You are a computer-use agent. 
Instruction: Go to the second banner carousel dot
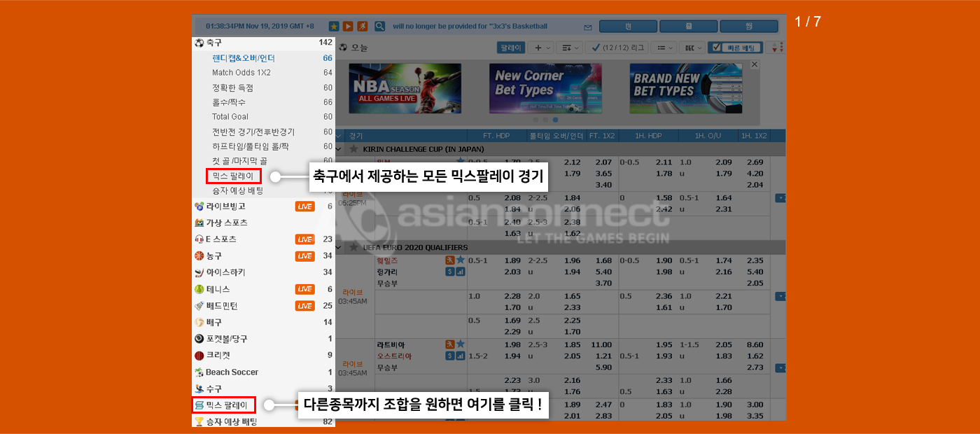tap(546, 120)
